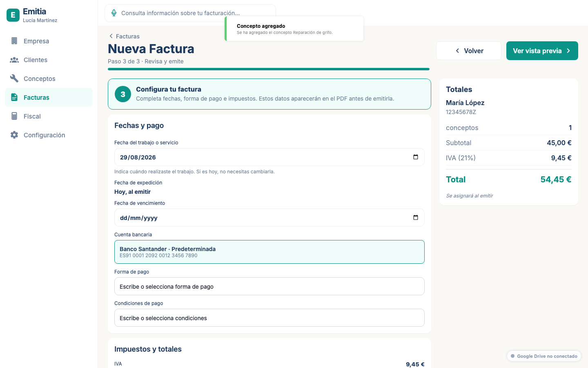
Task: Click the tax ID 12345678Z
Action: coord(461,112)
